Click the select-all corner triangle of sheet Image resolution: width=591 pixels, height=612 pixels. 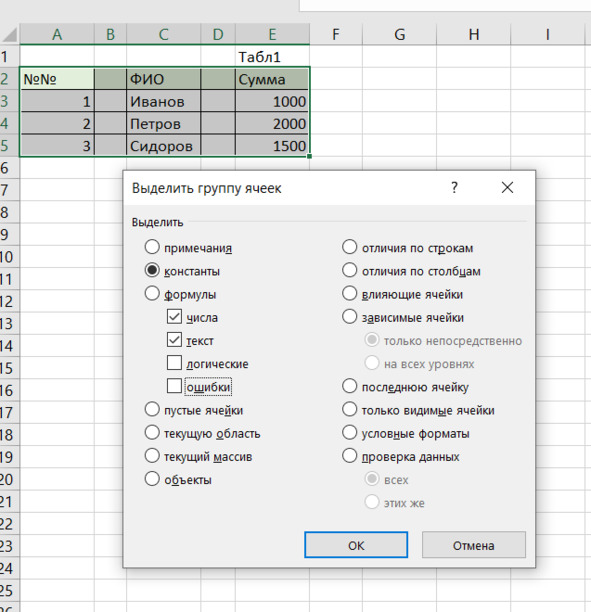tap(10, 34)
